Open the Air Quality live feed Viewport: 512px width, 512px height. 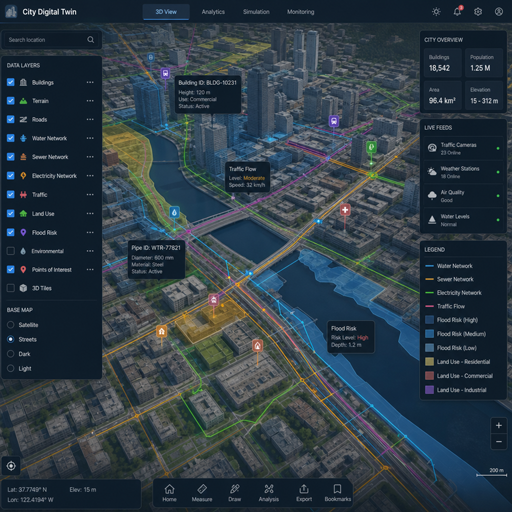(463, 196)
